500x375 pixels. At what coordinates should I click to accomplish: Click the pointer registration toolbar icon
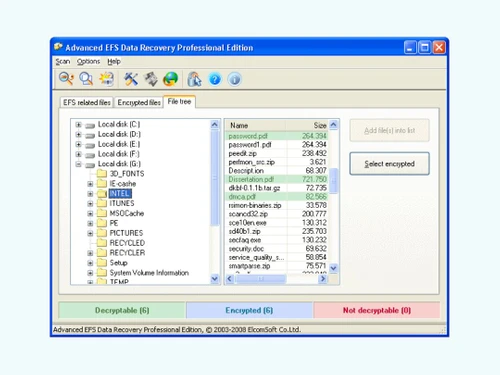tap(194, 79)
